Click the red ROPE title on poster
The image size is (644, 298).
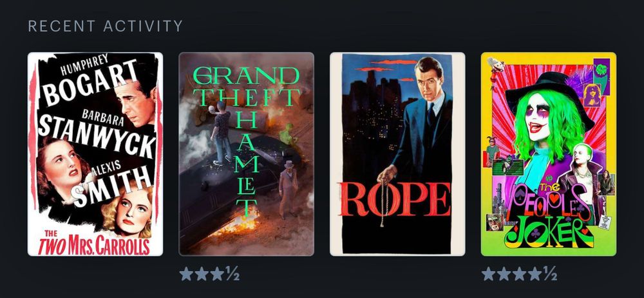click(394, 199)
